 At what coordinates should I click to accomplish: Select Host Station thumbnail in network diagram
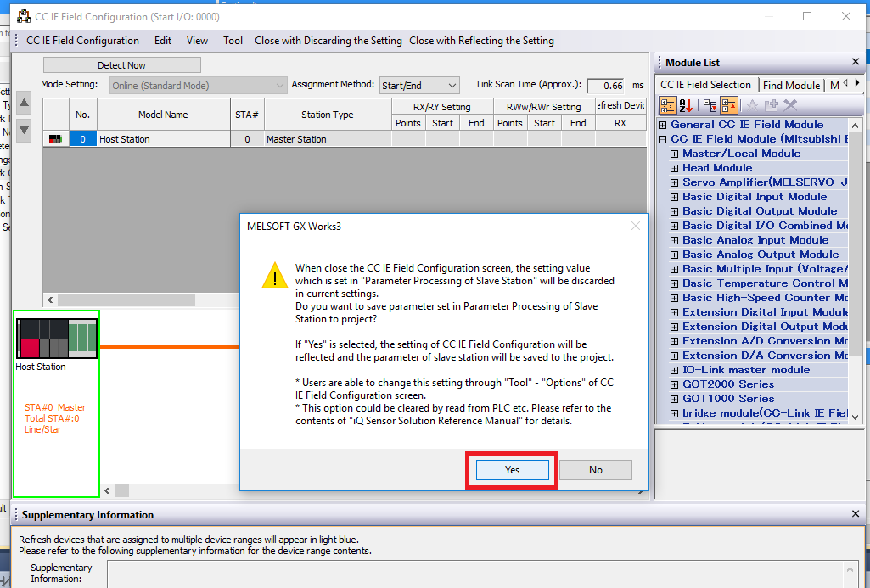56,339
